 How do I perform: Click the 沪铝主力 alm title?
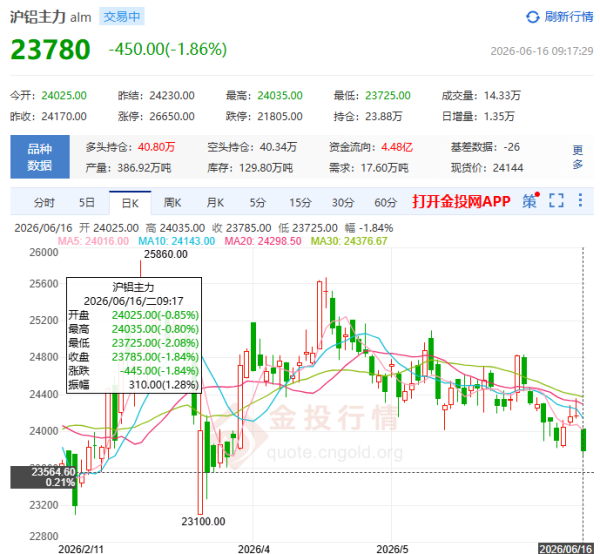pyautogui.click(x=51, y=17)
